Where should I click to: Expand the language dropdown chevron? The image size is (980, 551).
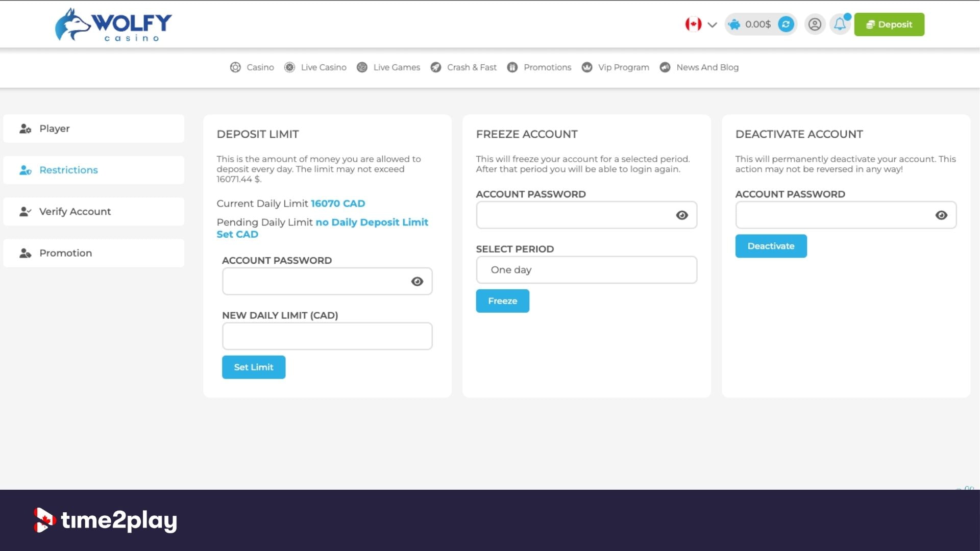pyautogui.click(x=713, y=24)
